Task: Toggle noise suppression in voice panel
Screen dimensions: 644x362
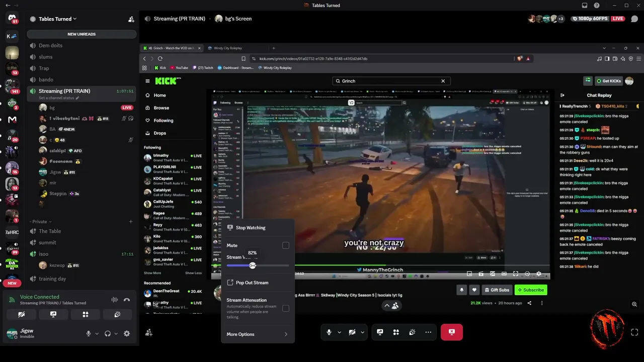Action: [x=115, y=300]
